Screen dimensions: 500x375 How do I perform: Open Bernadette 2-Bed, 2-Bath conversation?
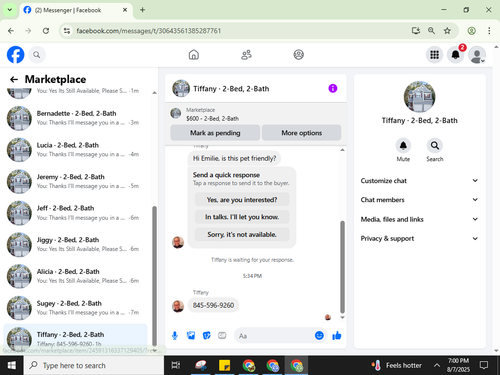tap(75, 118)
